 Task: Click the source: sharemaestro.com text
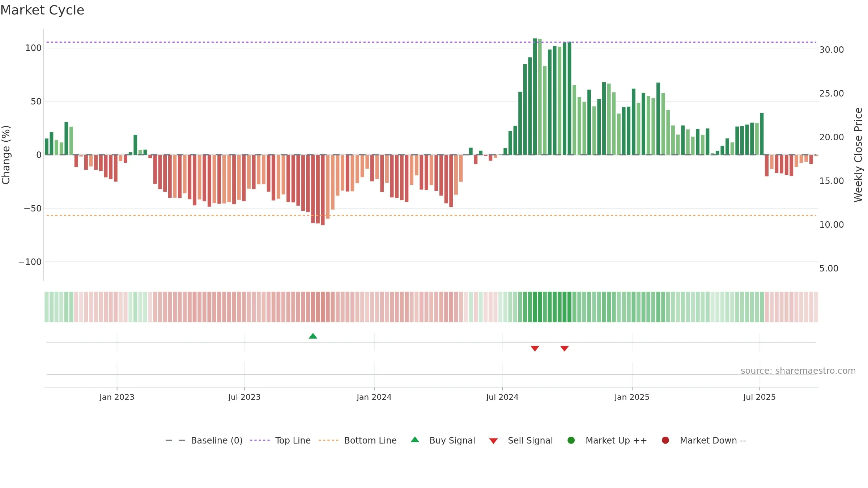(798, 371)
